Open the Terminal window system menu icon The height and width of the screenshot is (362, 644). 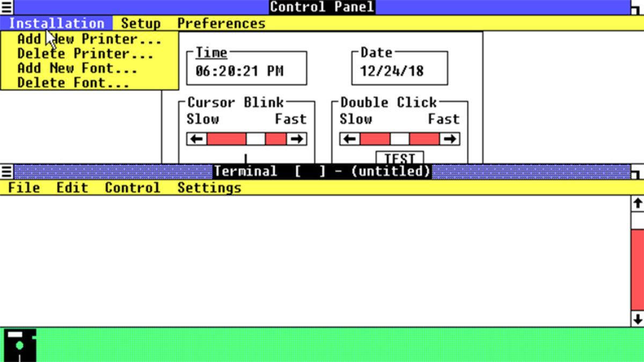[x=6, y=172]
